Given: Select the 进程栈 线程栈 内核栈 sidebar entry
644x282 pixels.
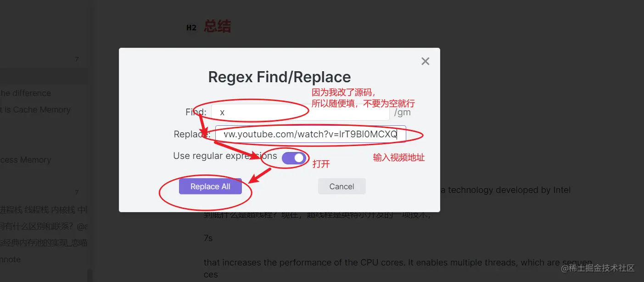Looking at the screenshot, I should pyautogui.click(x=44, y=210).
